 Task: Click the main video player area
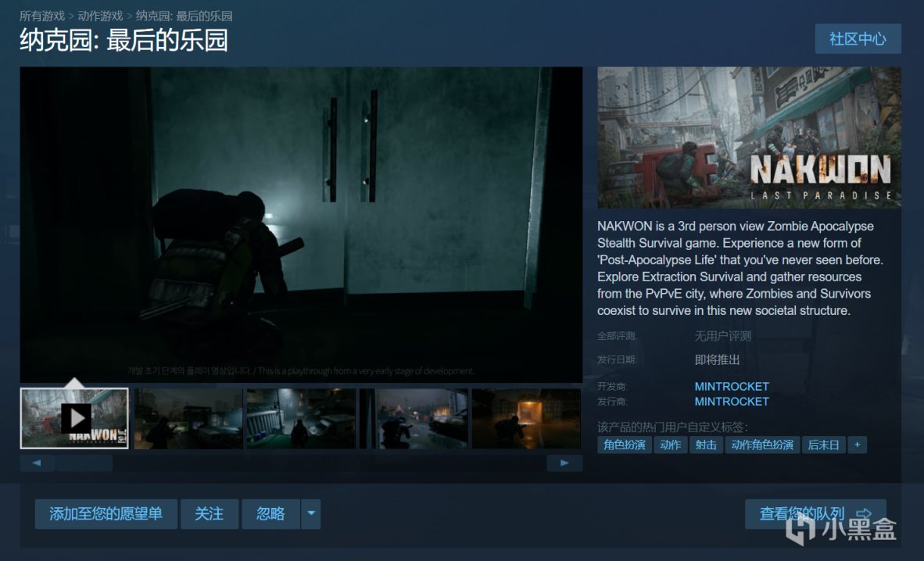point(301,224)
